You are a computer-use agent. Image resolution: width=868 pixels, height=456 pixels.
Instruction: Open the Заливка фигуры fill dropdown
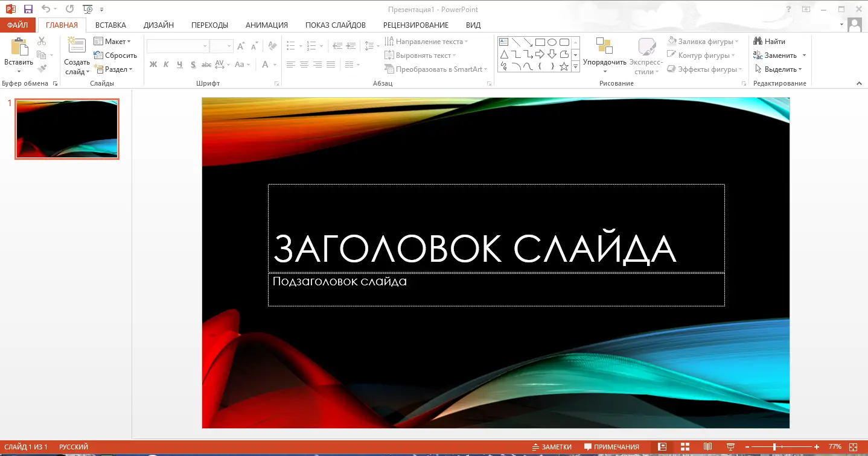pos(703,41)
